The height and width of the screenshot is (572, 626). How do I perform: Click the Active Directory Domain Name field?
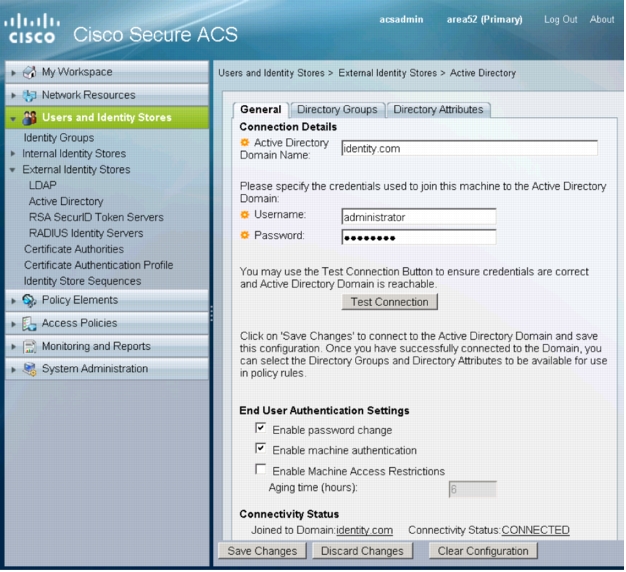point(470,148)
